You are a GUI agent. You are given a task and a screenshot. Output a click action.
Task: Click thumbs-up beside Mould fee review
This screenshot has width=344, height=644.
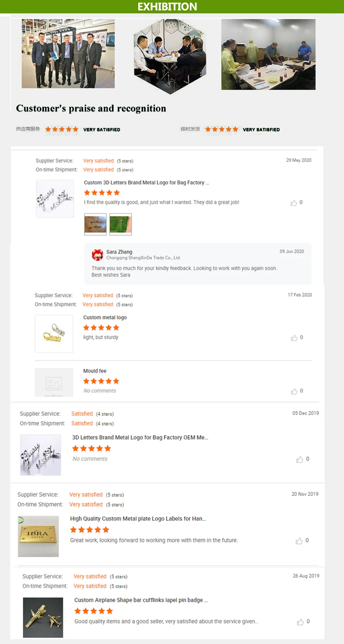tap(294, 391)
